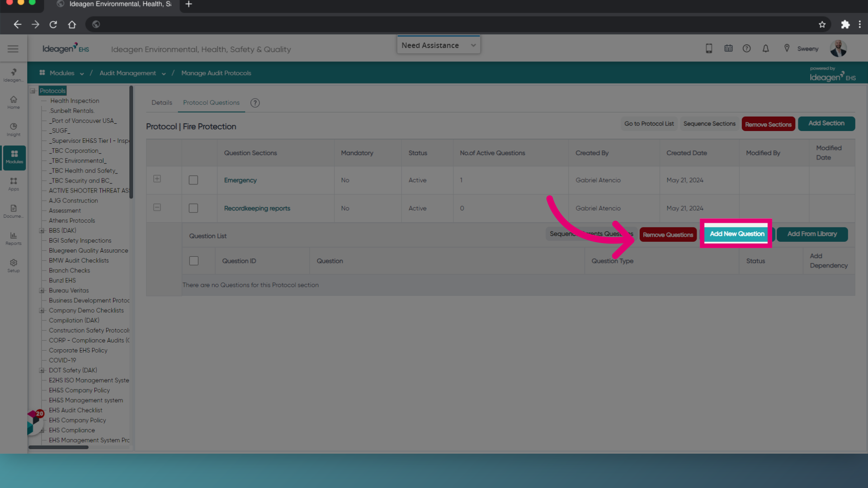Expand the Bureau Veritas tree node

tap(42, 291)
